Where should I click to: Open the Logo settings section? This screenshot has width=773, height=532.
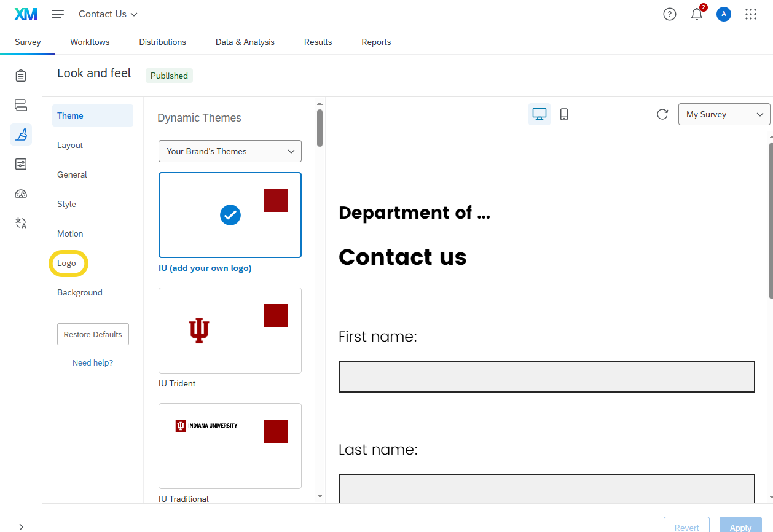[x=67, y=263]
